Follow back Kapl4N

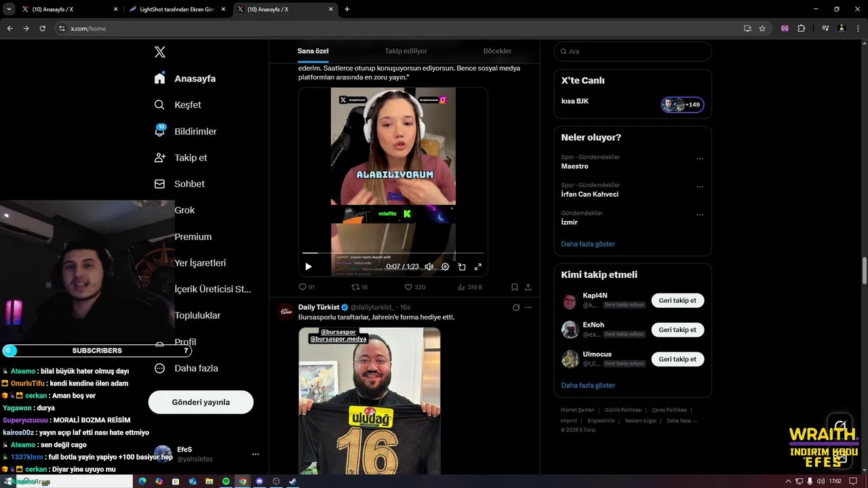(677, 300)
